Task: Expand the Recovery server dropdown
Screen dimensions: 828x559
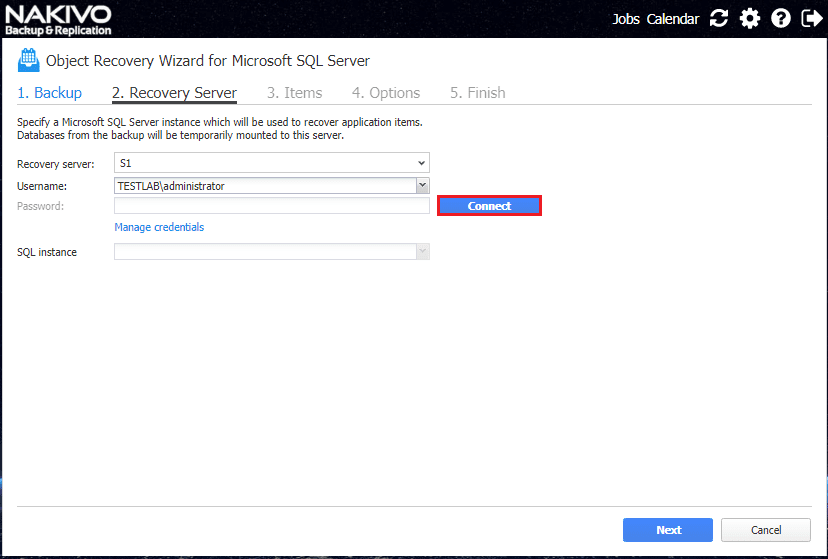Action: (422, 162)
